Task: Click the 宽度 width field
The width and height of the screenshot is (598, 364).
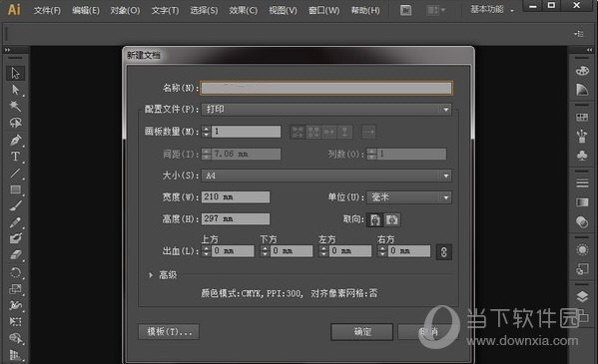Action: tap(236, 197)
